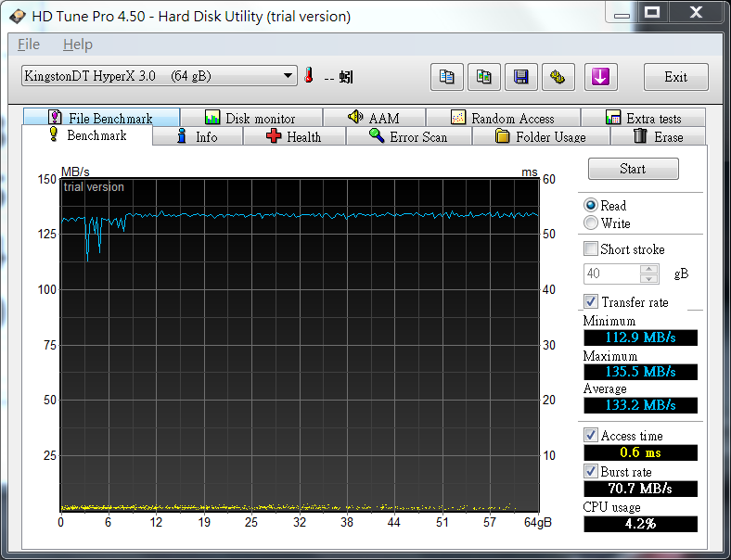Screen dimensions: 731x560
Task: Click the copy screenshot to clipboard icon
Action: tap(484, 77)
